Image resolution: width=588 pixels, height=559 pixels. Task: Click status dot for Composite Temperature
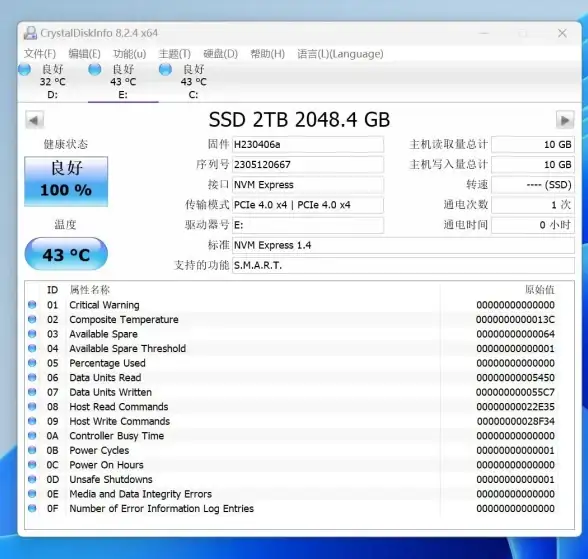tap(32, 319)
